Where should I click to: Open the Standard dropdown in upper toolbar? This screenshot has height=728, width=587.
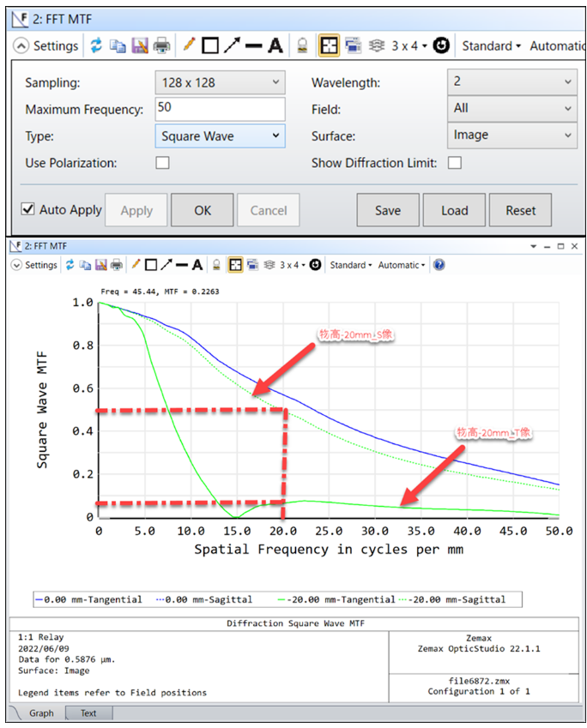point(491,46)
